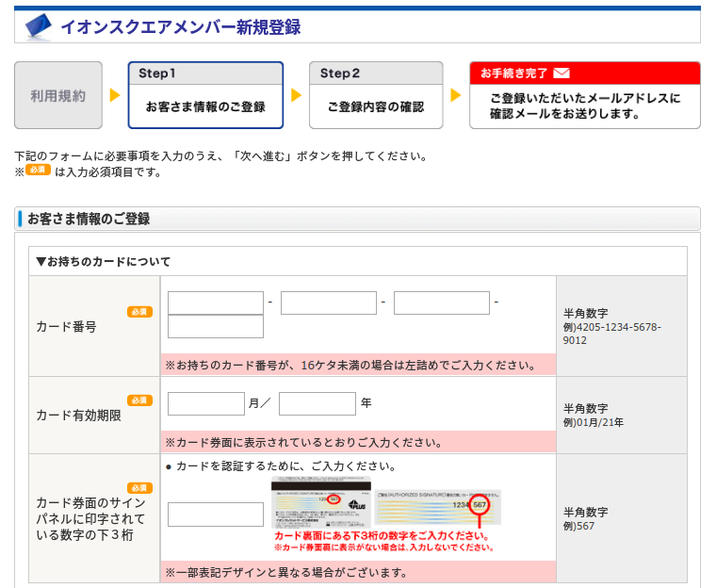Click the envelope icon beside お手続き完了
Screen dimensions: 716x588
[x=561, y=73]
